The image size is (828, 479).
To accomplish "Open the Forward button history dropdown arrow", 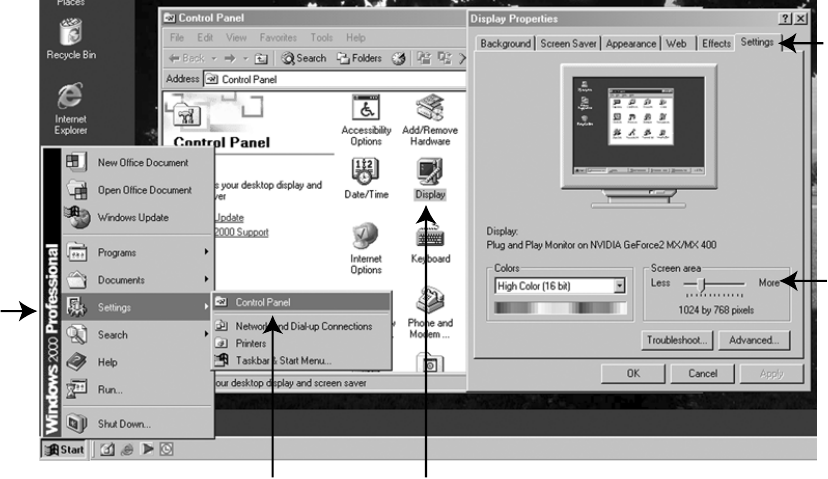I will [x=245, y=59].
